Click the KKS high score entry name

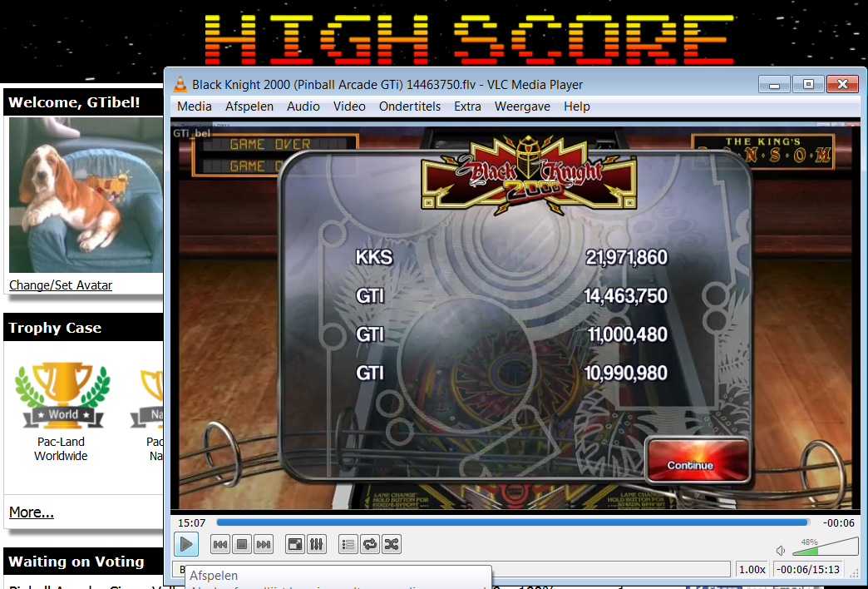click(x=374, y=257)
